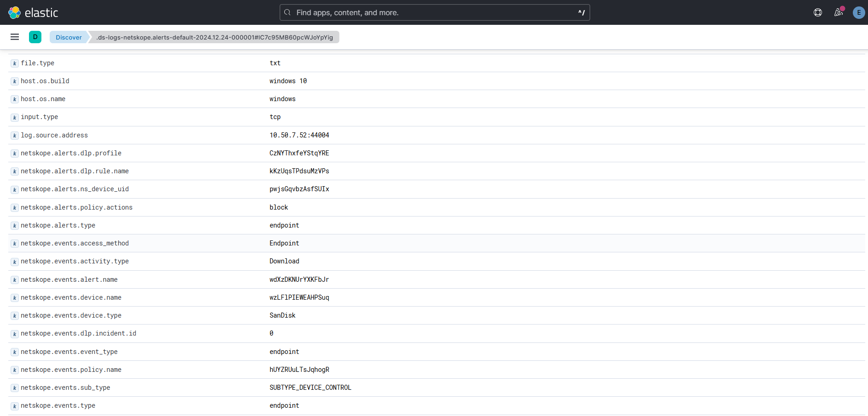Click keyword icon for netskope.alerts.dlp.rule.name
Image resolution: width=868 pixels, height=416 pixels.
15,171
